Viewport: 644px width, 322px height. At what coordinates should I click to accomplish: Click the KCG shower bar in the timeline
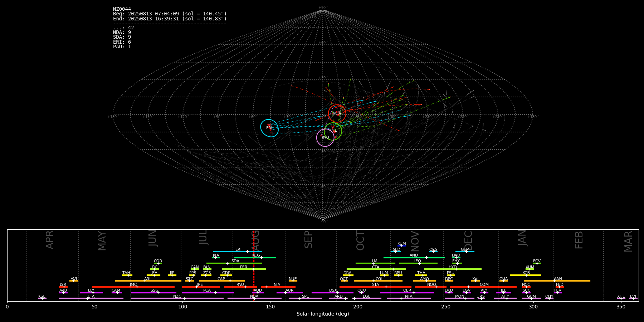point(255,258)
